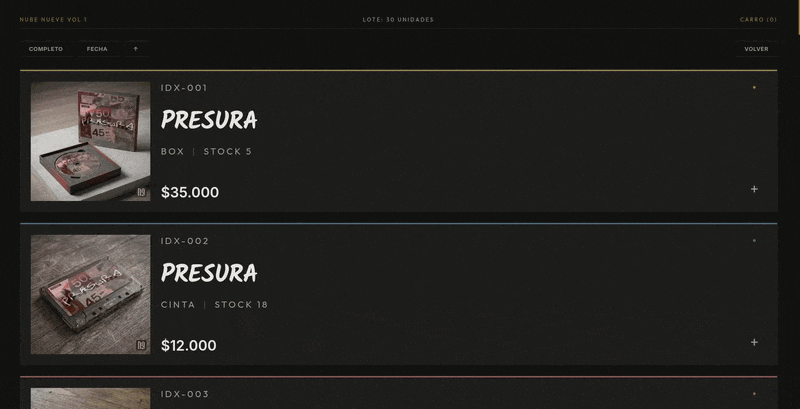Click the dot indicator on IDX-002
This screenshot has height=409, width=800.
click(x=754, y=240)
